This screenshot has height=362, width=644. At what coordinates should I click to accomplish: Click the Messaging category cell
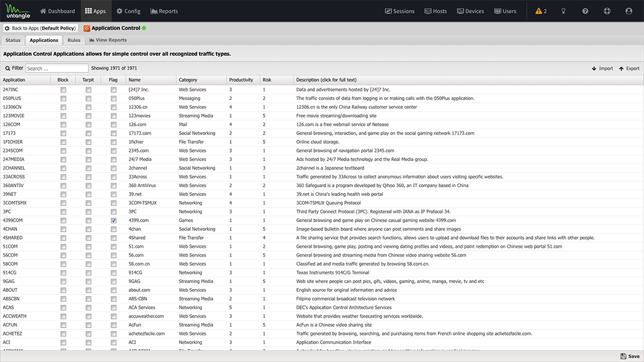coord(190,98)
